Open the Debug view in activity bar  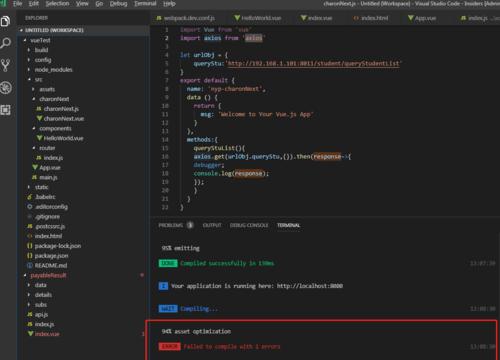pyautogui.click(x=6, y=88)
